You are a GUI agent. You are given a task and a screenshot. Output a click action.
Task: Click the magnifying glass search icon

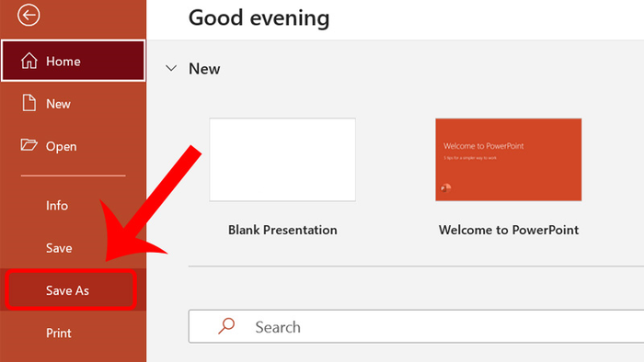(226, 326)
